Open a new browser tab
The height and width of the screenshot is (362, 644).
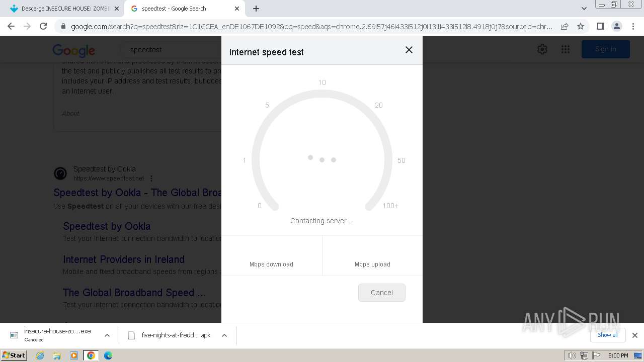tap(256, 9)
